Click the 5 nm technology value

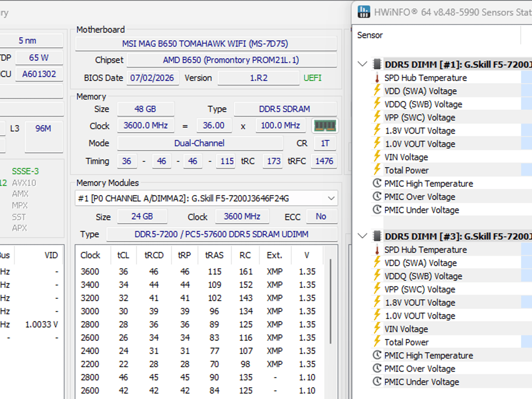28,41
